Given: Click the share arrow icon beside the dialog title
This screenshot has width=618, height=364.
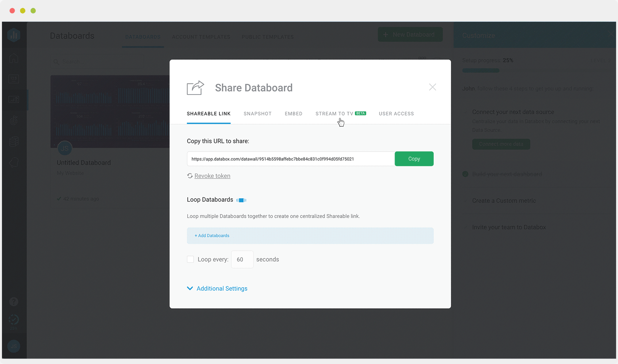Looking at the screenshot, I should [x=195, y=88].
